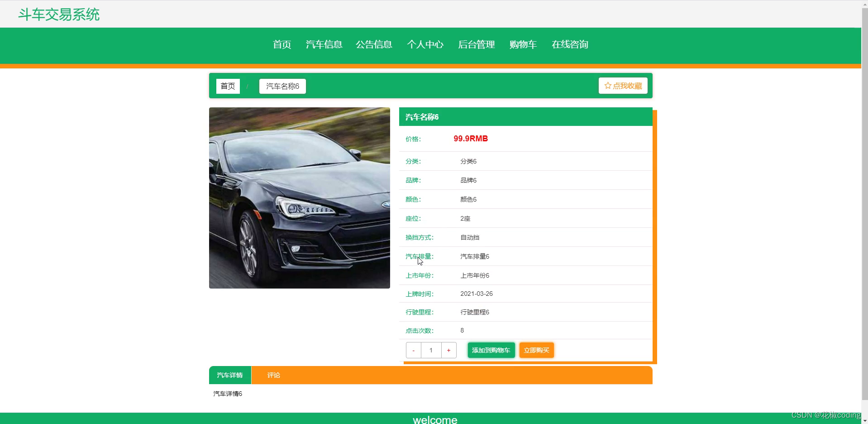Navigate to 首页 homepage from navbar
The height and width of the screenshot is (424, 868).
[281, 45]
